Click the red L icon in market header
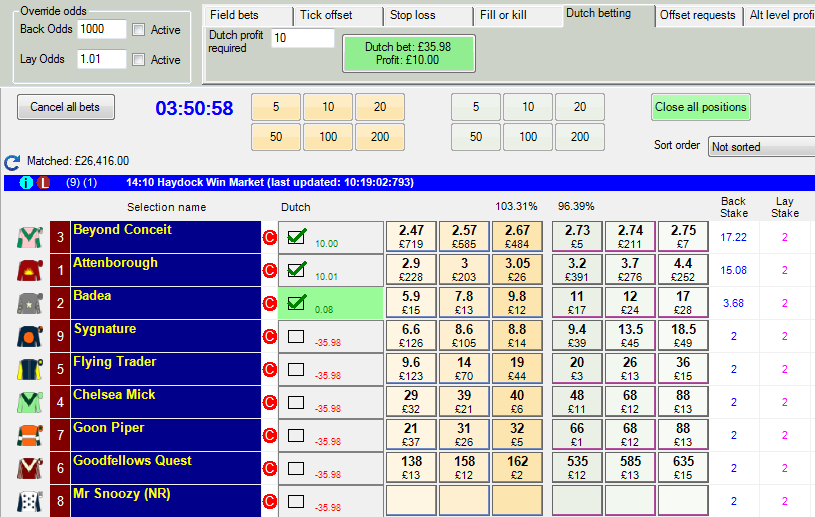 (x=43, y=183)
